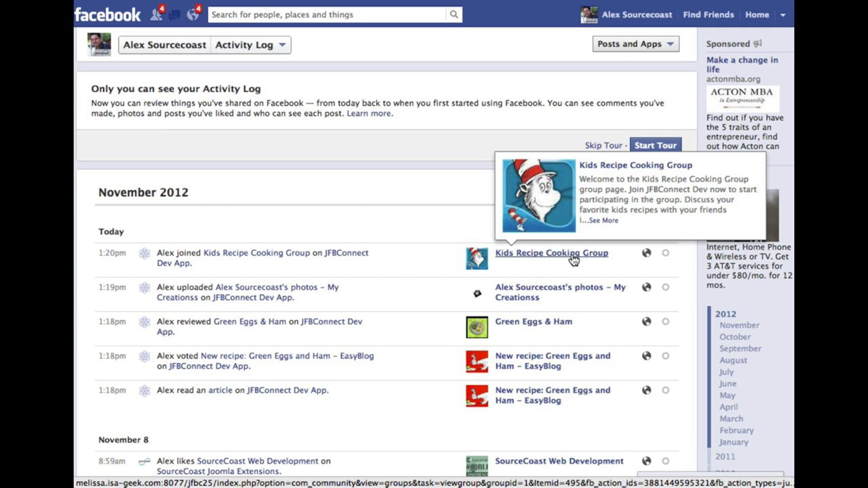Jump to November in the date sidebar
This screenshot has height=488, width=868.
(739, 325)
